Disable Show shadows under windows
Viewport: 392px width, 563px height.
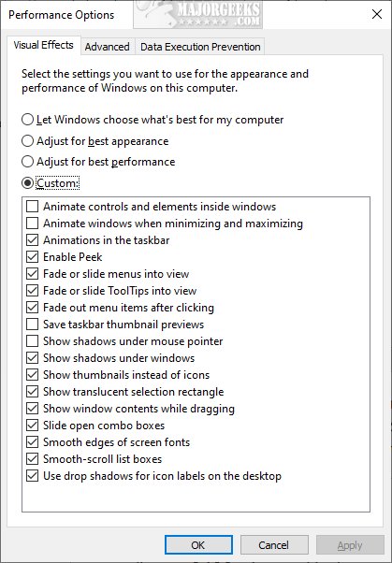point(33,358)
